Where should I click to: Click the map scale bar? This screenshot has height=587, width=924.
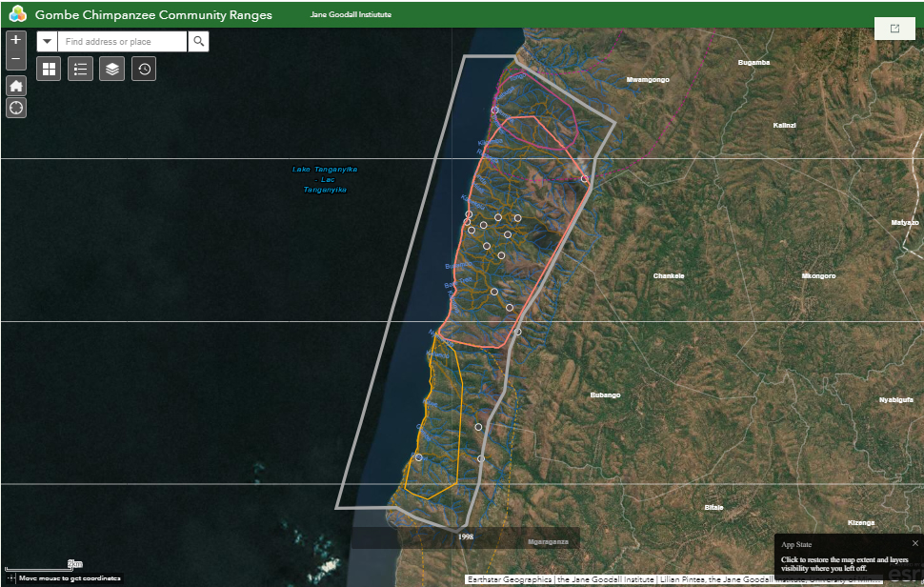click(x=44, y=566)
